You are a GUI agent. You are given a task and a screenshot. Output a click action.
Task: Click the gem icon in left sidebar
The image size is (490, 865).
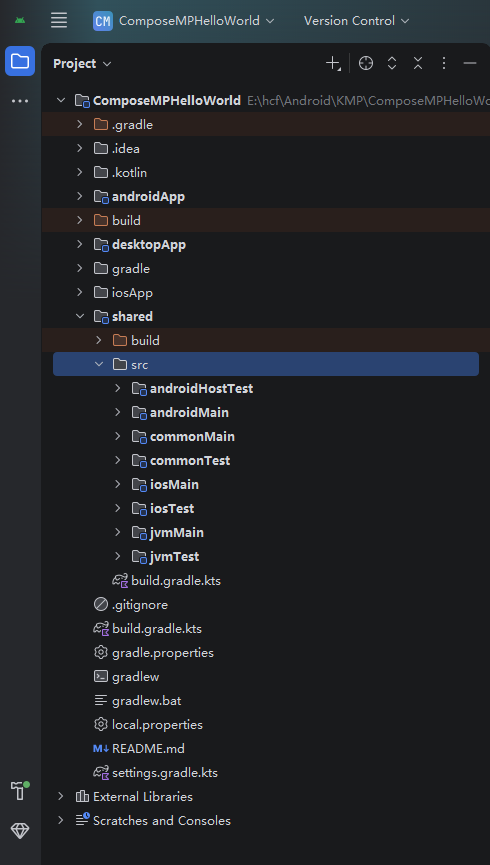pyautogui.click(x=20, y=830)
